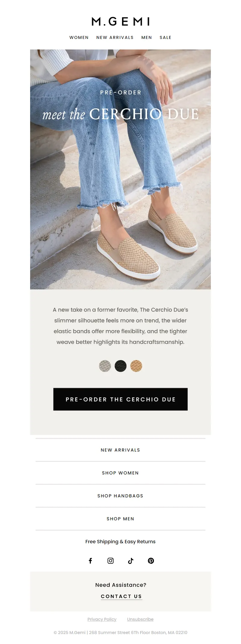
Task: Follow the Shop Handbags link
Action: [120, 496]
